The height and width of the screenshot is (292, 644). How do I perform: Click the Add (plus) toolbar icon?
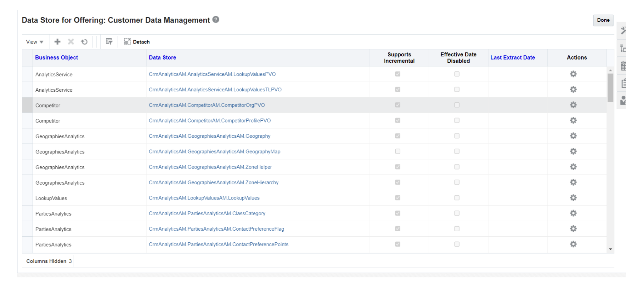(57, 42)
